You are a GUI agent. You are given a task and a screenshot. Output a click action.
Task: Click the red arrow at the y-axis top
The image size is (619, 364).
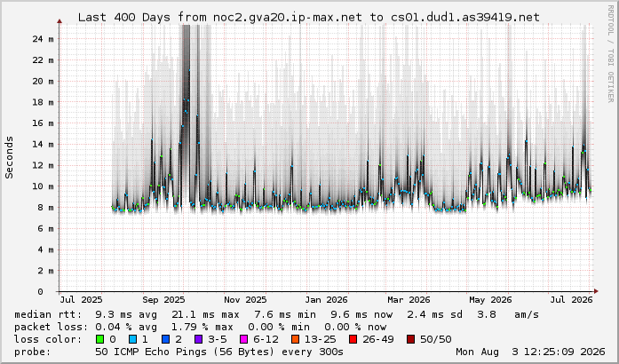tap(60, 21)
